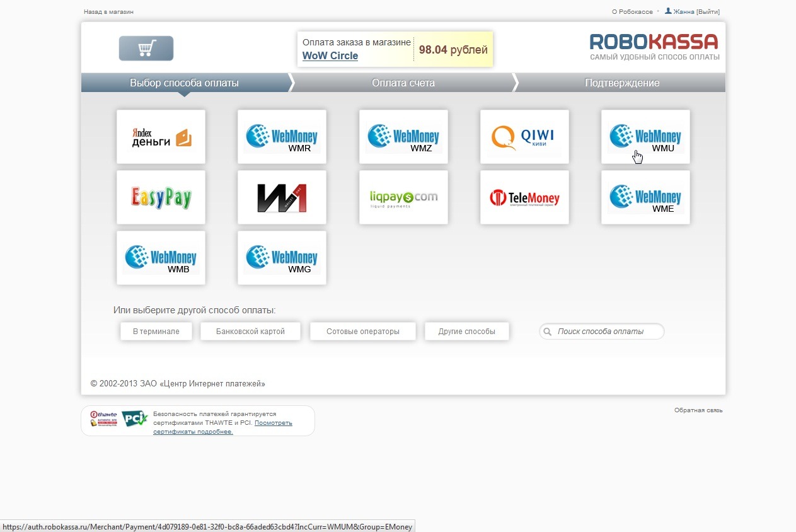The image size is (796, 532).
Task: Choose WebMoney WMG payment tile
Action: coord(282,258)
